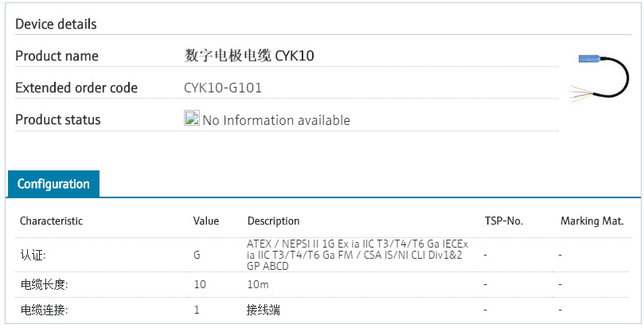644x328 pixels.
Task: Switch to the Configuration tab
Action: (x=53, y=184)
